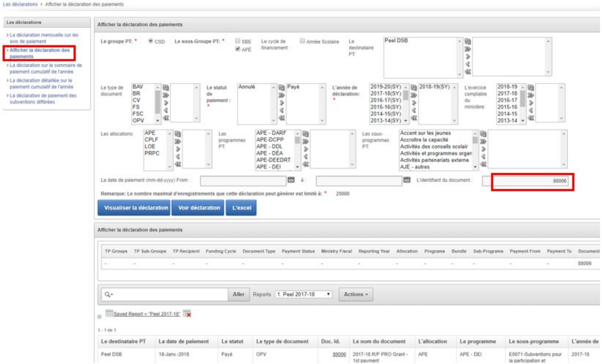Screen dimensions: 602x364
Task: Select the CSD radio button
Action: pyautogui.click(x=151, y=41)
